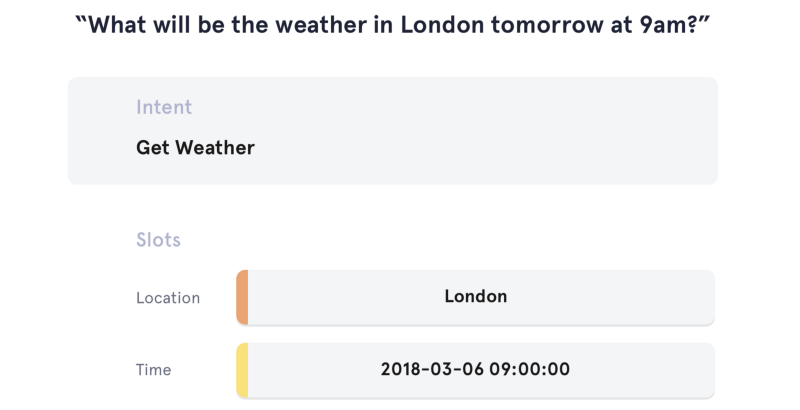Click the word What in the query
Viewport: 800px width, 410px height.
(x=117, y=24)
